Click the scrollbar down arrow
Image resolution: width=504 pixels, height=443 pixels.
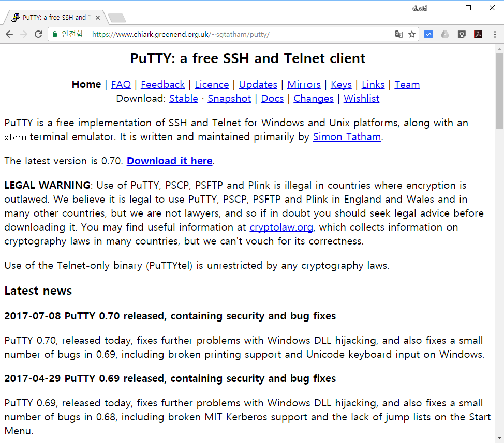pos(499,438)
